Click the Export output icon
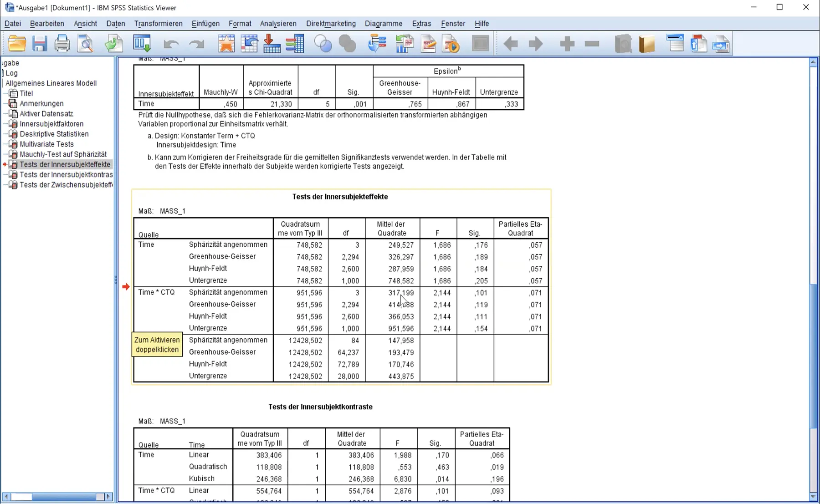This screenshot has height=504, width=820. pos(113,44)
